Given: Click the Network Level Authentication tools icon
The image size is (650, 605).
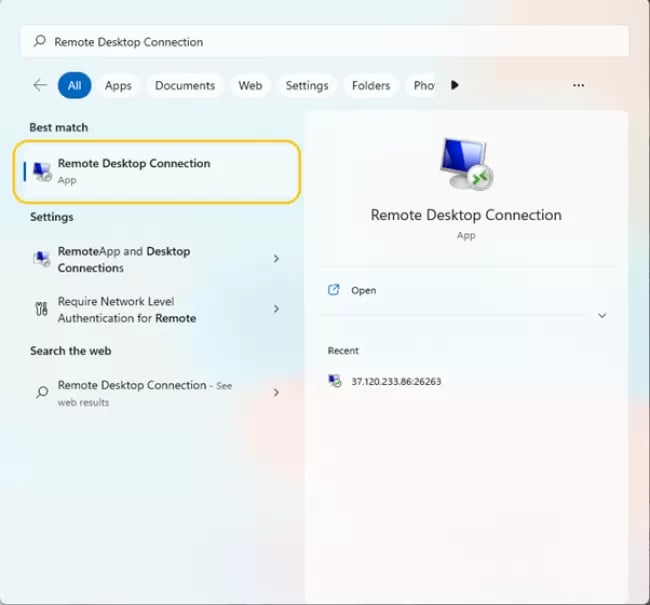Looking at the screenshot, I should 41,309.
